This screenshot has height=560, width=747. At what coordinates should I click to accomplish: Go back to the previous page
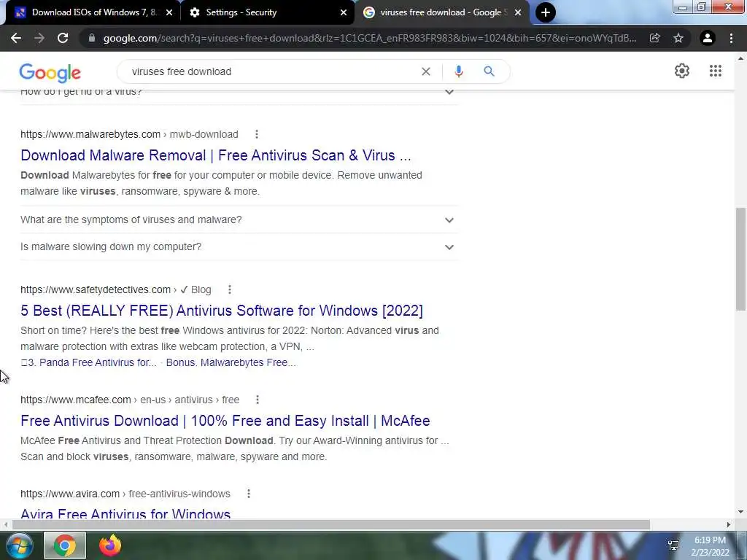tap(16, 38)
